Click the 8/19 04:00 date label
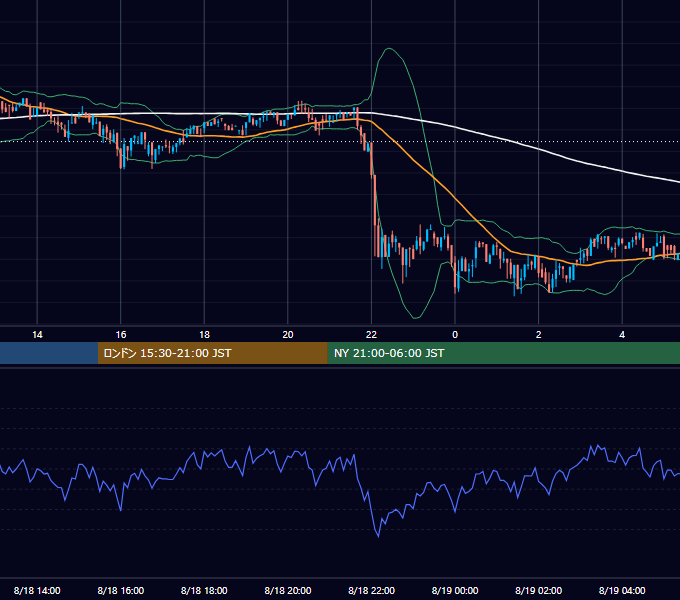 click(622, 590)
